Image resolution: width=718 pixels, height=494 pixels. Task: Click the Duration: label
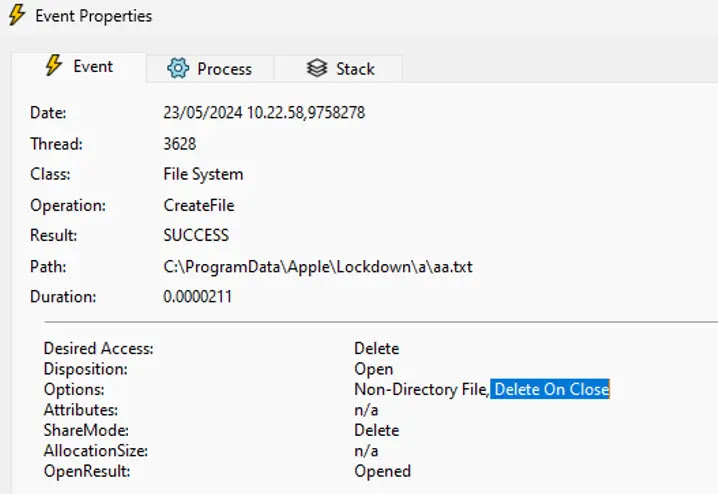tap(63, 297)
